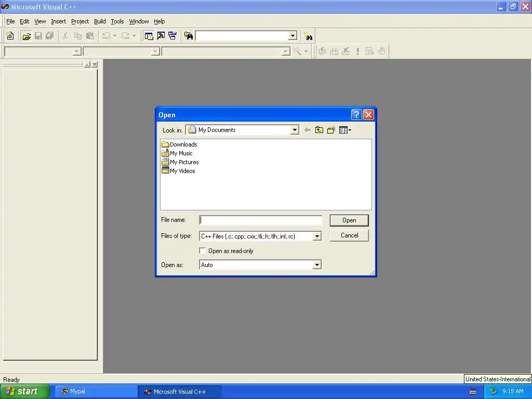Screen dimensions: 532x399
Task: Open the Undo history dropdown arrow
Action: [115, 36]
